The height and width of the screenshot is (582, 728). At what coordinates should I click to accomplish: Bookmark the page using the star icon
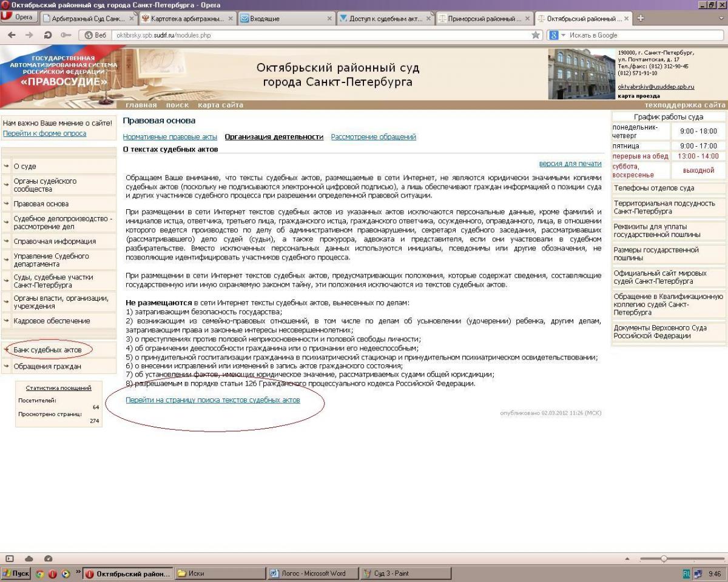coord(536,35)
